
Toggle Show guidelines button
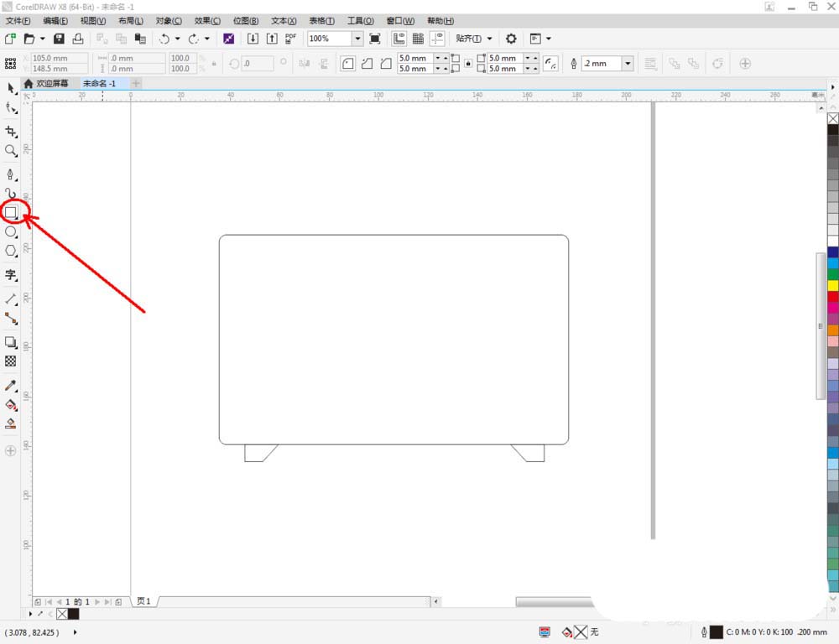[x=437, y=39]
